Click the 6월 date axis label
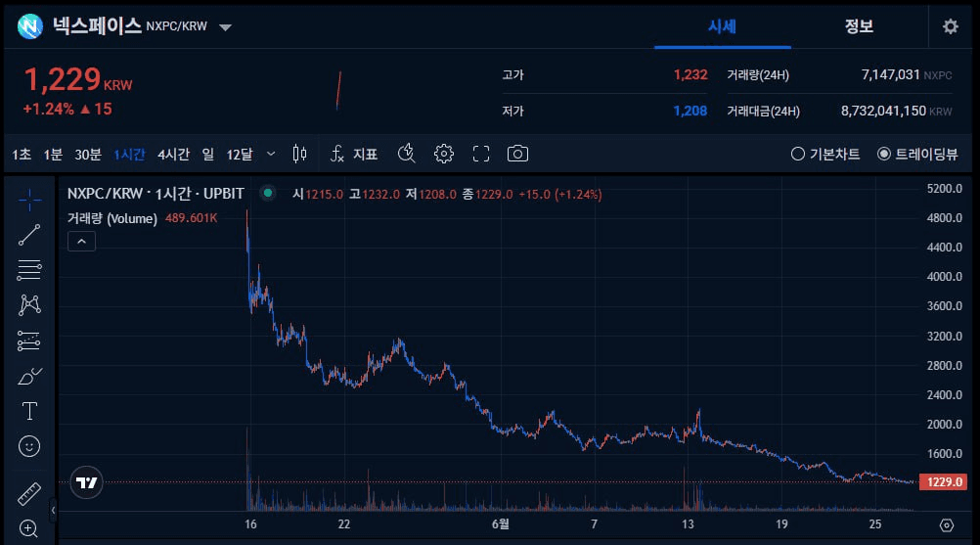 point(501,524)
